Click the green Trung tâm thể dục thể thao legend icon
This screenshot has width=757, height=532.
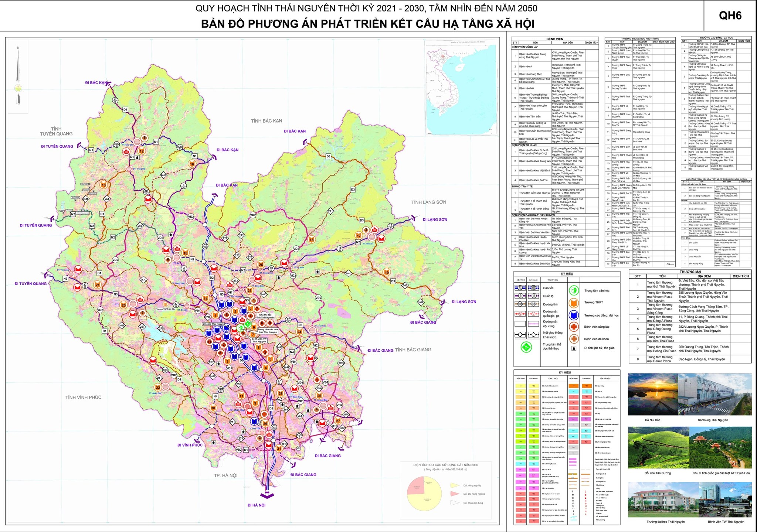(526, 347)
